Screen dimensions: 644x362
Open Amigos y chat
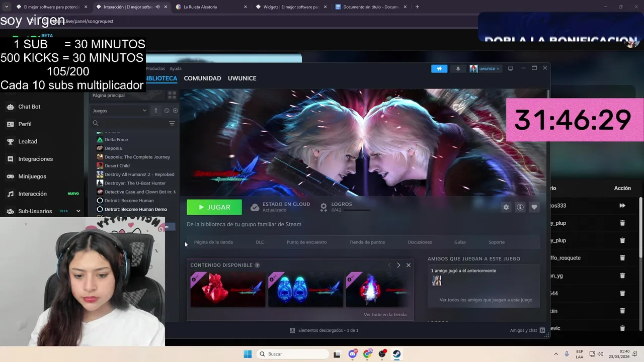click(527, 330)
